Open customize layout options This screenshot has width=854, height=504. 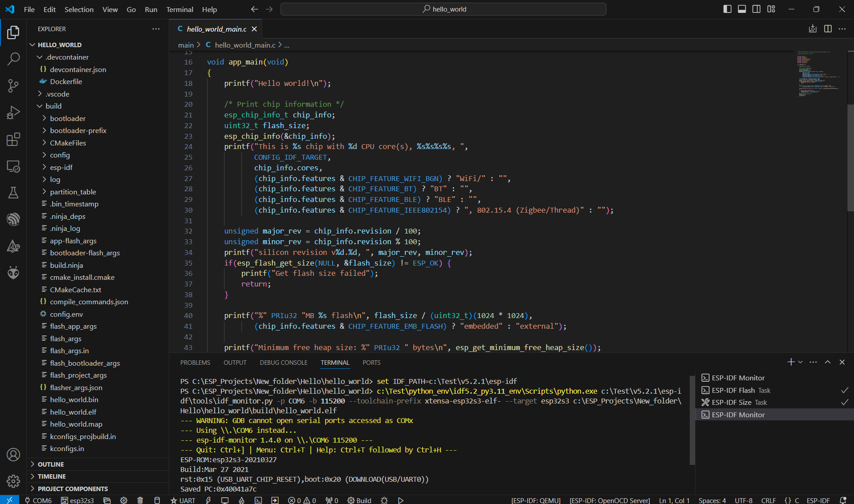[x=771, y=9]
